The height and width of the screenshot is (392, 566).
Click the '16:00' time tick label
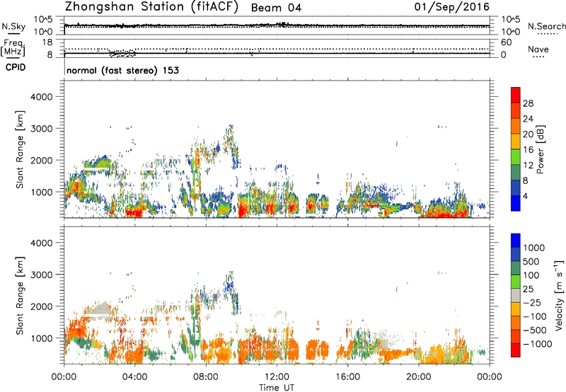(347, 377)
